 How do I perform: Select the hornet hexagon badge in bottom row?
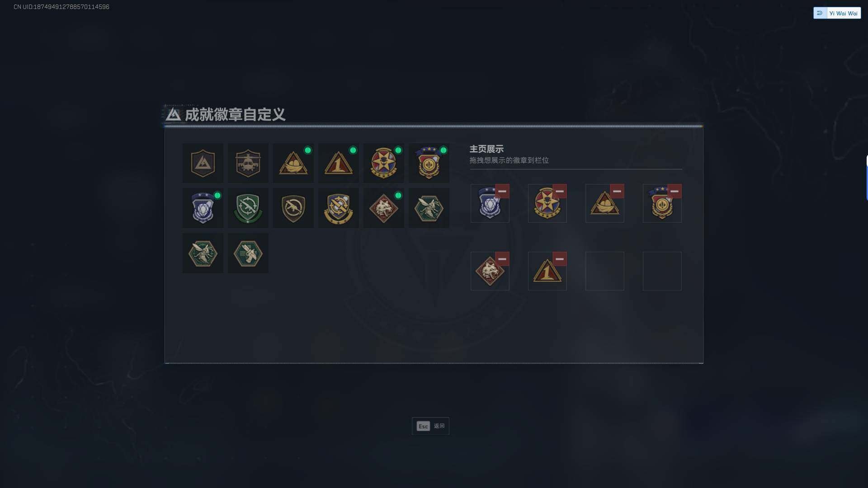coord(203,253)
